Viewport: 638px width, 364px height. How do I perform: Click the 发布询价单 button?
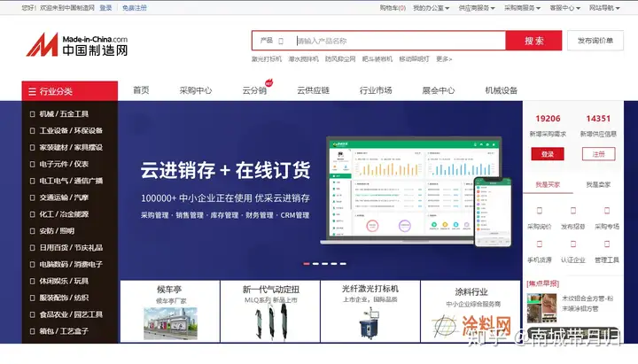[595, 41]
